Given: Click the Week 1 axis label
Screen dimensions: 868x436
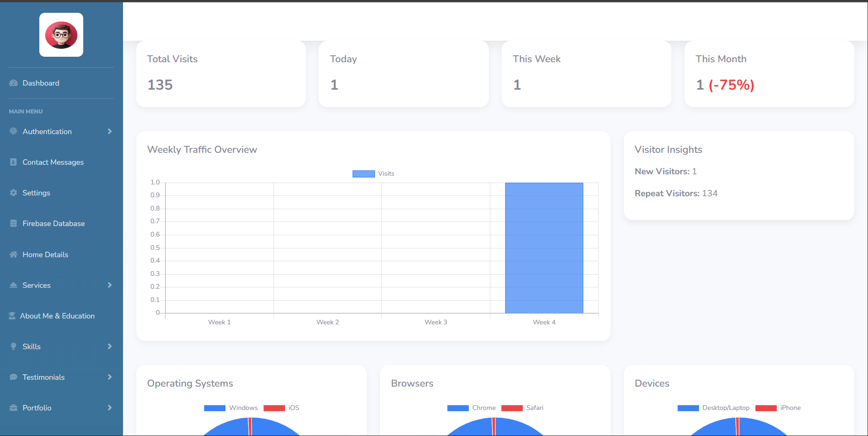Looking at the screenshot, I should (220, 322).
